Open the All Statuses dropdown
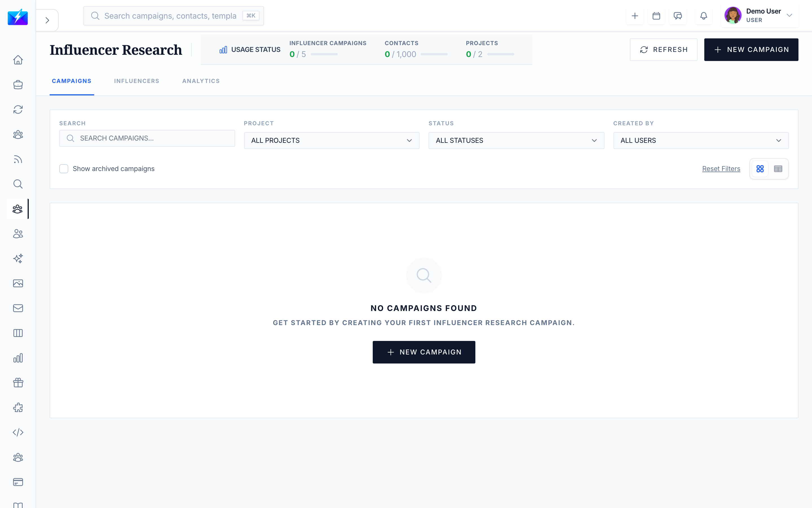 tap(516, 141)
